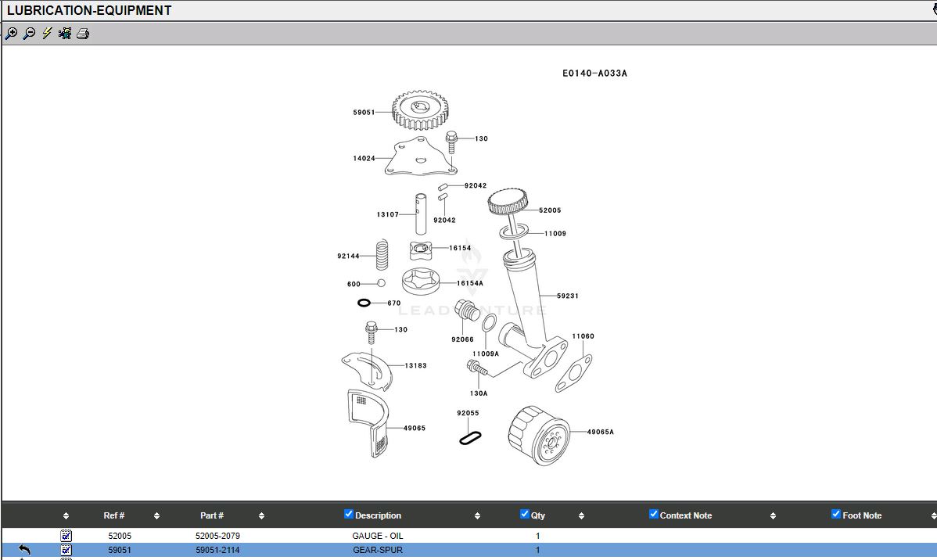Click the checklist icon for part 59051

click(66, 550)
